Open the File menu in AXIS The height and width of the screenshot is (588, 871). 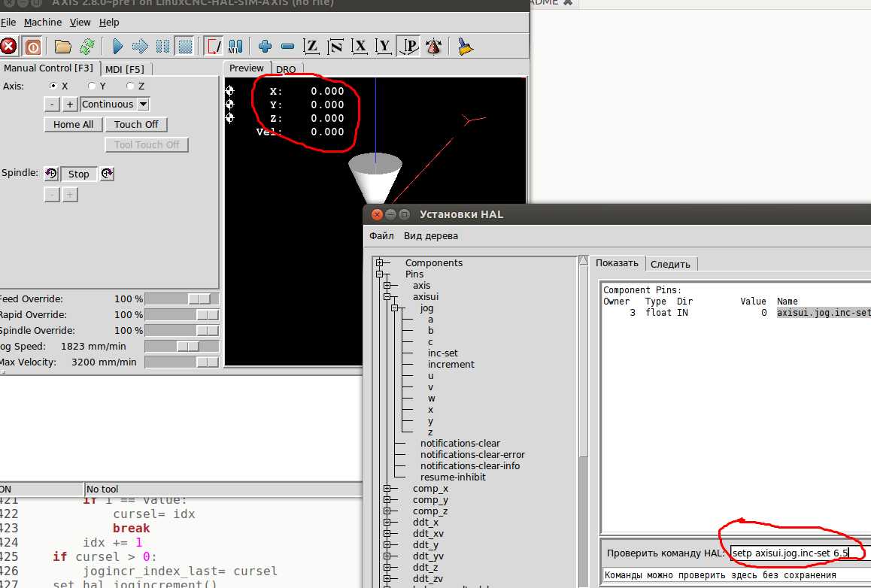(x=8, y=23)
